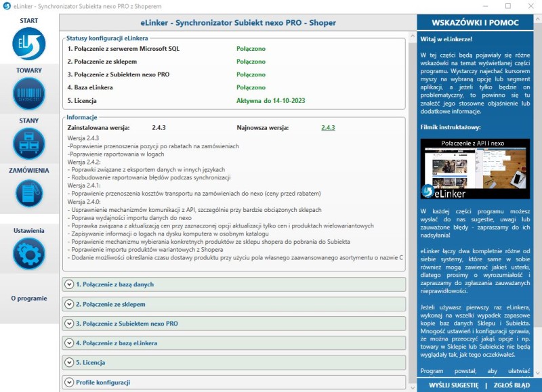Expand the Profile konfiguracji section
Image resolution: width=542 pixels, height=392 pixels.
69,383
